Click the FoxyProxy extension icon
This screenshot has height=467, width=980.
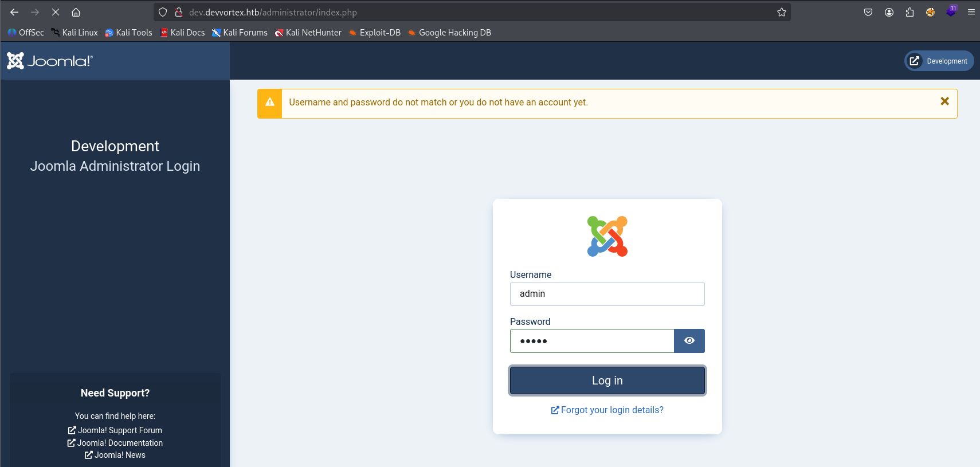930,12
